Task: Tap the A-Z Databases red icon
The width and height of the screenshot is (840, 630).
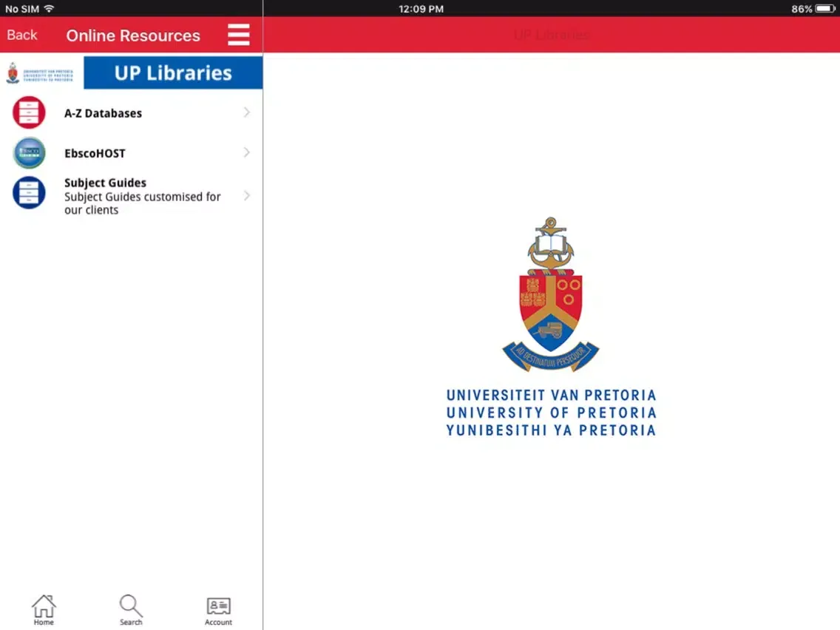Action: pos(29,112)
